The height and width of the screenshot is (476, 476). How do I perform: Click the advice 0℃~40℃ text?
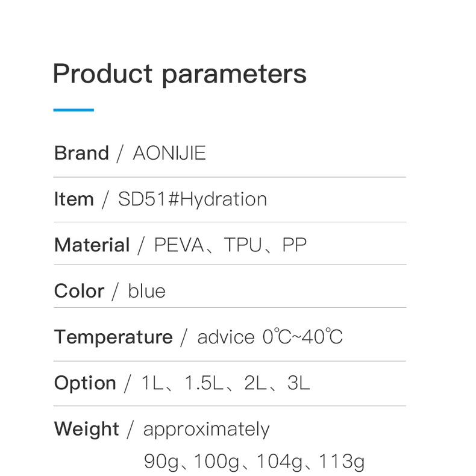270,337
